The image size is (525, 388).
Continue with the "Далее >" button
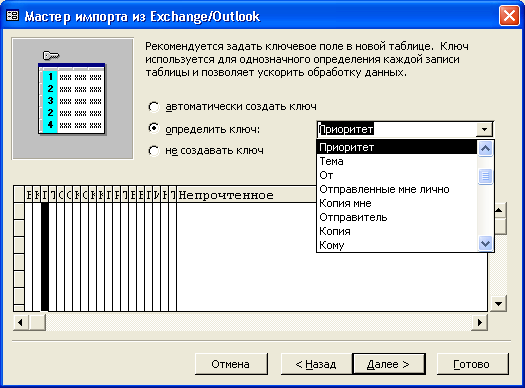click(x=389, y=364)
